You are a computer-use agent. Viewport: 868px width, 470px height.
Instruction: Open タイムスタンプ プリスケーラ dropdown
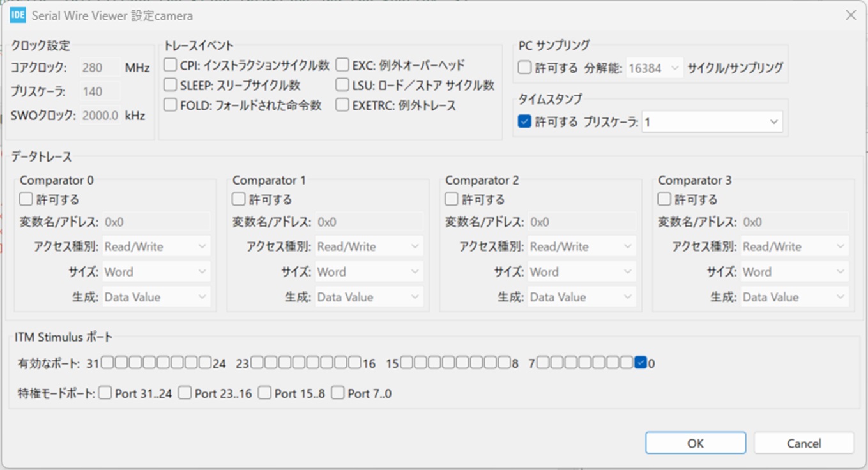[x=712, y=122]
